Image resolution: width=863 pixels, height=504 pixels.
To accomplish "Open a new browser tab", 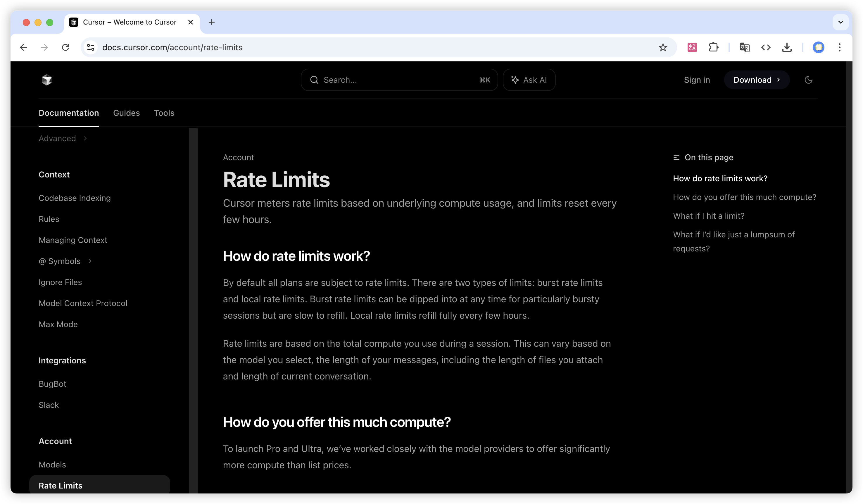I will point(212,22).
